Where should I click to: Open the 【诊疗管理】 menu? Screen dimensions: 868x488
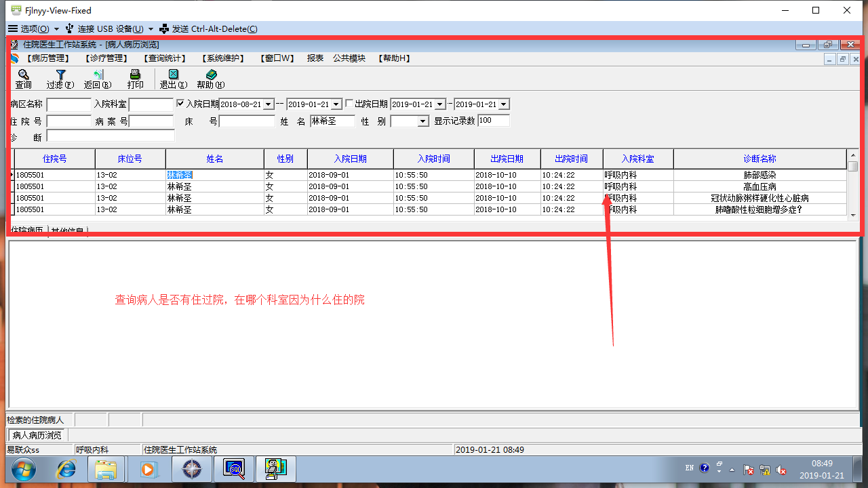pos(106,58)
